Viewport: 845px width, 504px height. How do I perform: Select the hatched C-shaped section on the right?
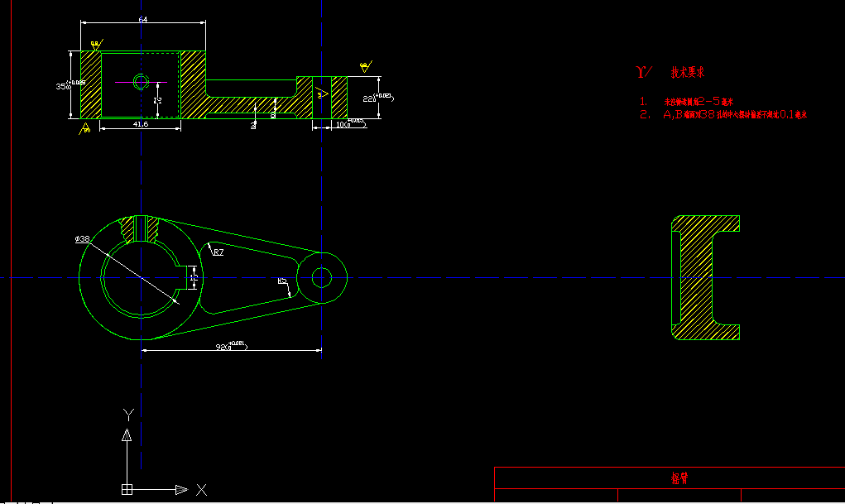(x=705, y=277)
